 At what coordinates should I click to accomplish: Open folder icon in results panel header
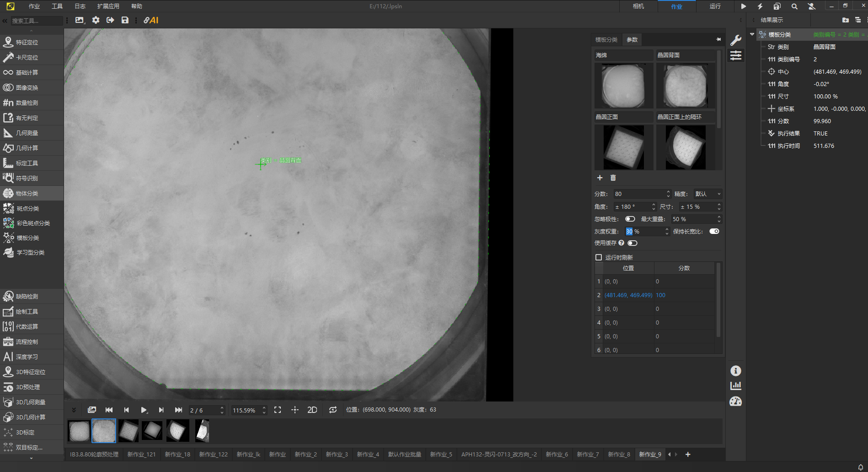click(845, 20)
